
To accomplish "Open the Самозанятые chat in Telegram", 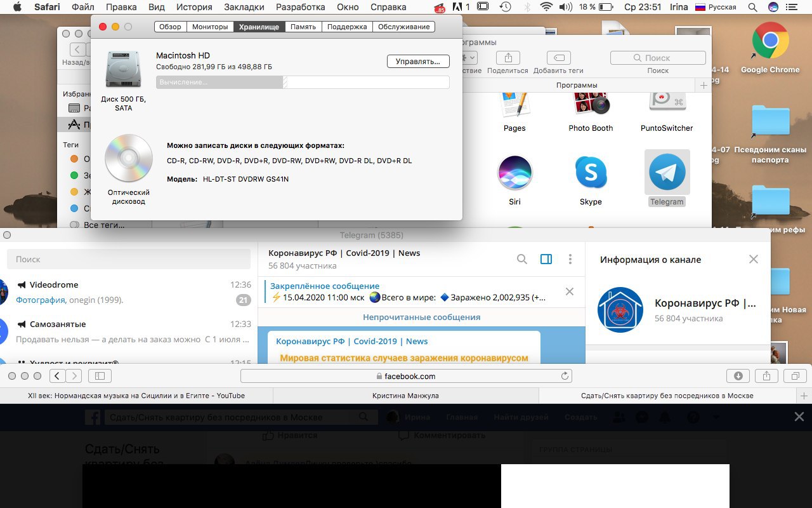I will [129, 331].
